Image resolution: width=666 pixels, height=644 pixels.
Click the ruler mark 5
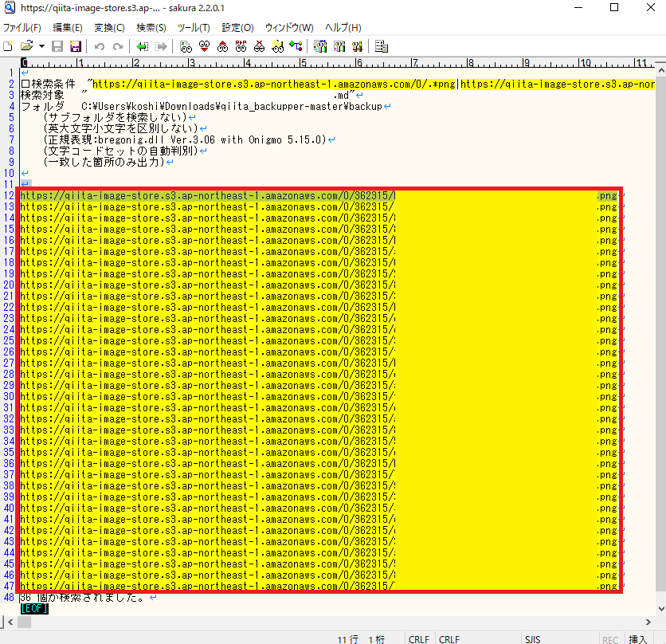[303, 63]
